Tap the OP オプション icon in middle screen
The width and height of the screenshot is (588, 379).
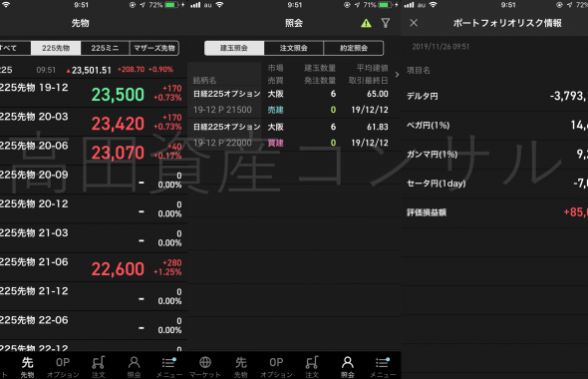point(276,366)
